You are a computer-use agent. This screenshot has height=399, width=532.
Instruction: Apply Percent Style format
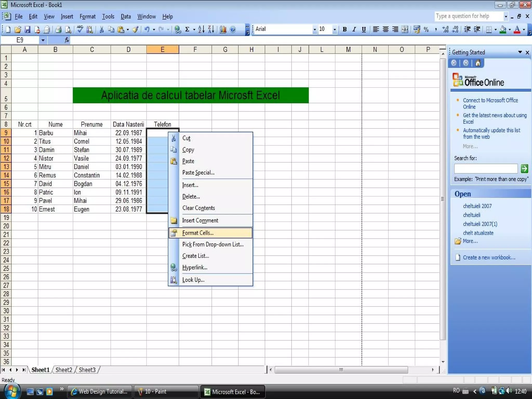[426, 29]
